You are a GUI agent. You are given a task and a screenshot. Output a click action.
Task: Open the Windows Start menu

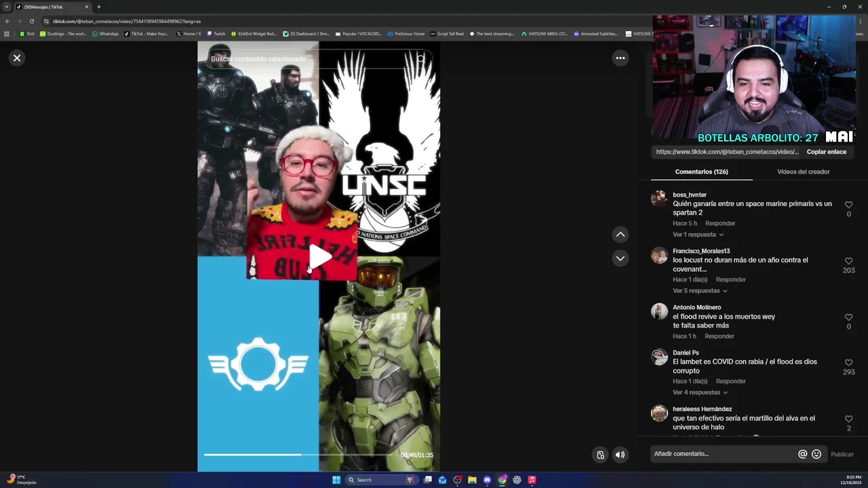(336, 480)
